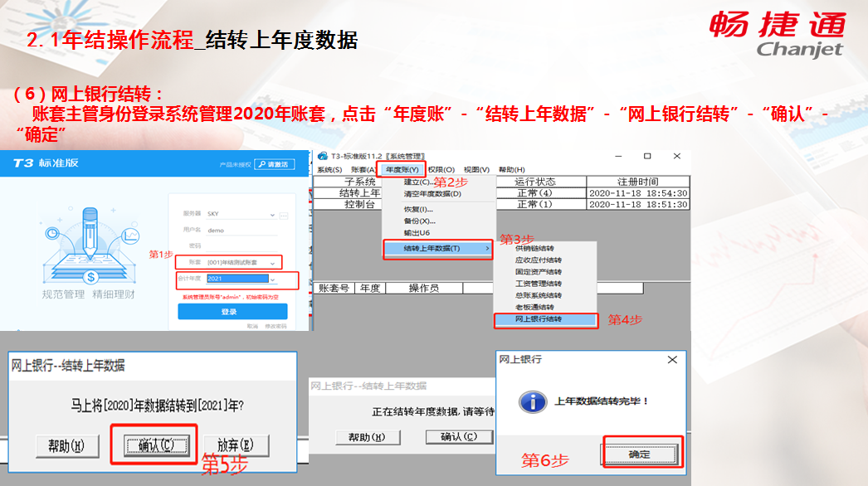Viewport: 868px width, 486px height.
Task: Click the 年度 column header in the lower table
Action: coord(370,288)
